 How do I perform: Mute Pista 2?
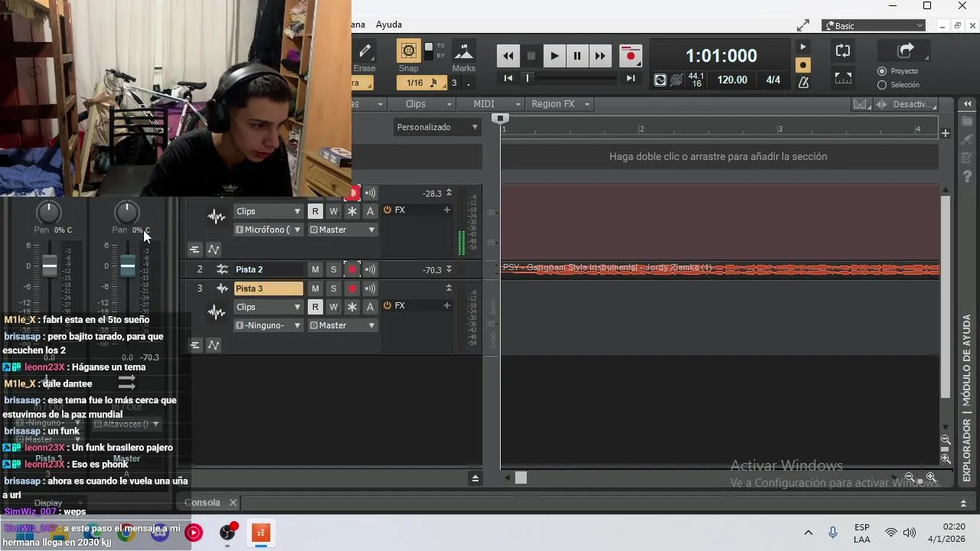[x=315, y=269]
